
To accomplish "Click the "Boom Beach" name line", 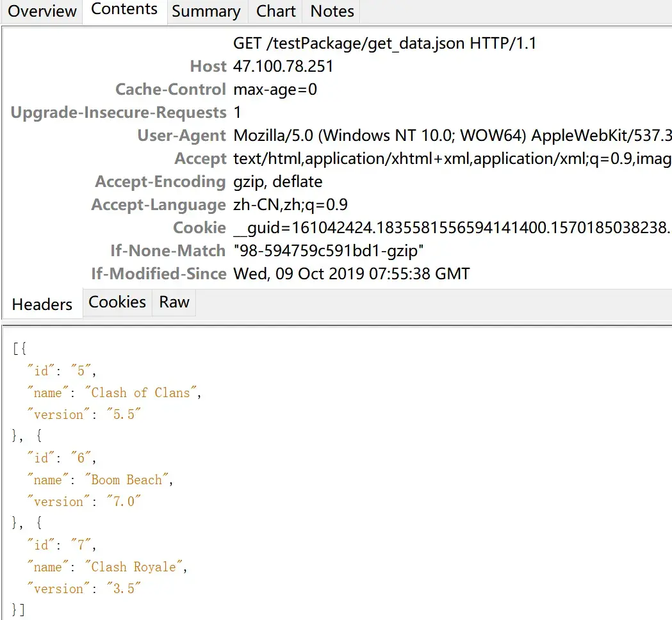I will click(x=99, y=480).
